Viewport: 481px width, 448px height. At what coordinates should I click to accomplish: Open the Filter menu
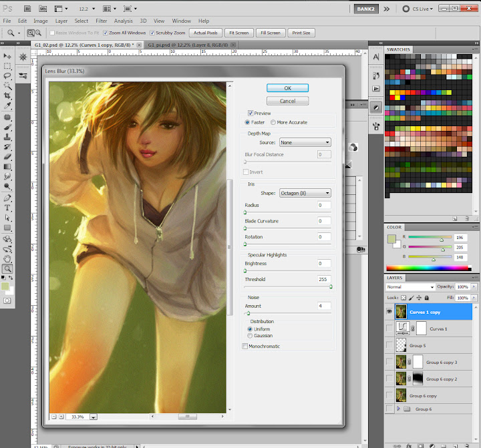[x=102, y=21]
